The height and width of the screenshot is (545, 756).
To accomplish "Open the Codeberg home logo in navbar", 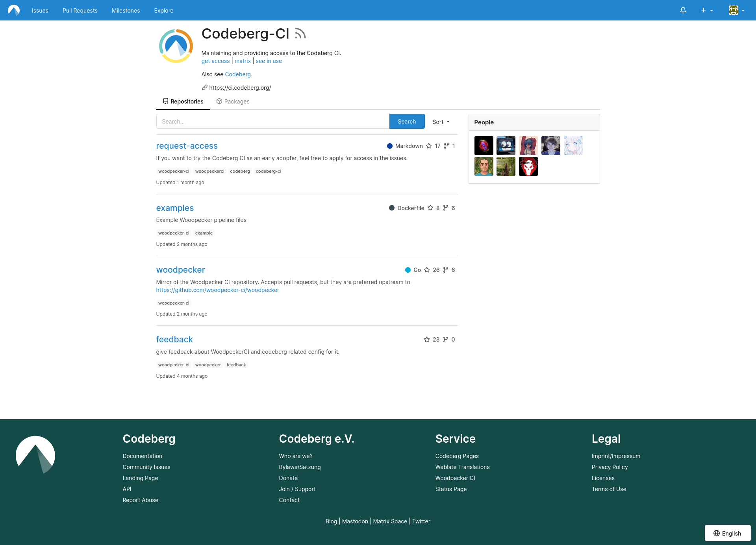I will click(14, 10).
